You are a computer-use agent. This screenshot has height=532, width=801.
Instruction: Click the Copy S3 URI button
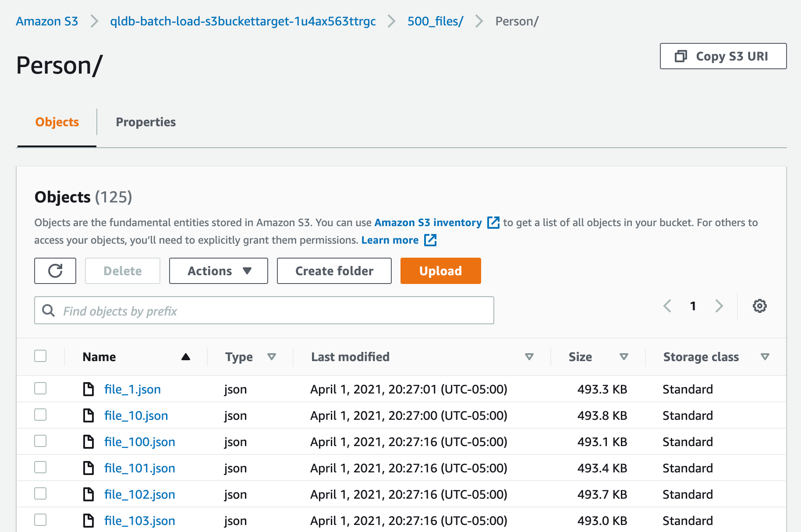click(x=723, y=56)
